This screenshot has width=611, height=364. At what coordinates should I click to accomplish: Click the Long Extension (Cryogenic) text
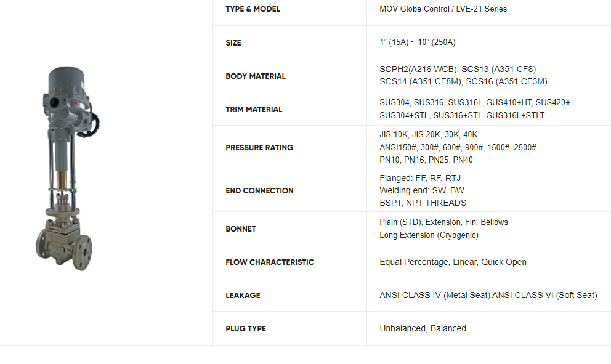pyautogui.click(x=429, y=235)
